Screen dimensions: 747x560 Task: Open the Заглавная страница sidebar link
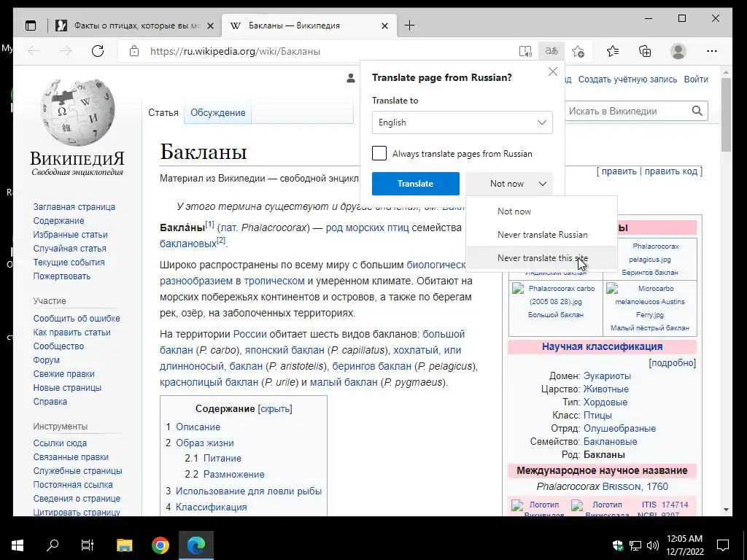74,206
